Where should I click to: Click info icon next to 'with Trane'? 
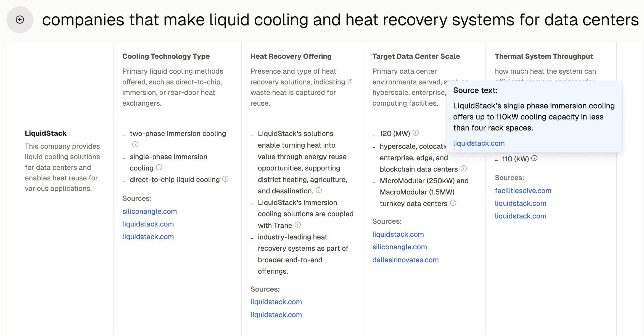298,225
